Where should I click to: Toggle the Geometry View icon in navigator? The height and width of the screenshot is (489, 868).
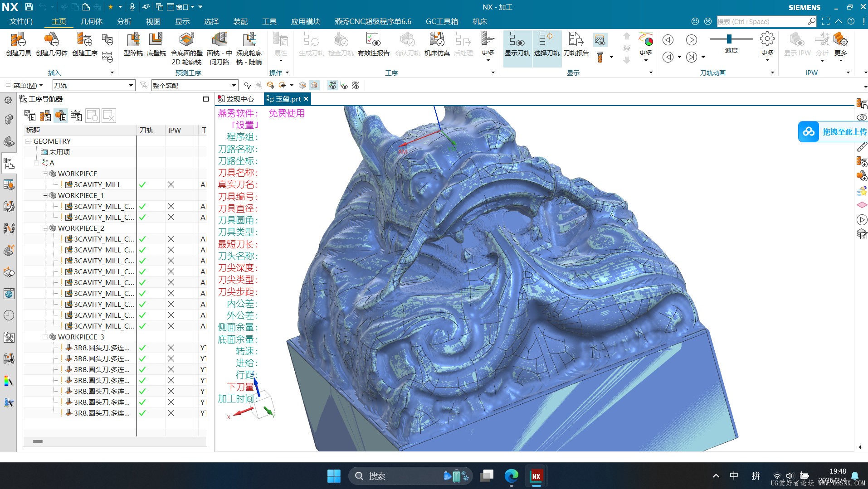coord(61,116)
